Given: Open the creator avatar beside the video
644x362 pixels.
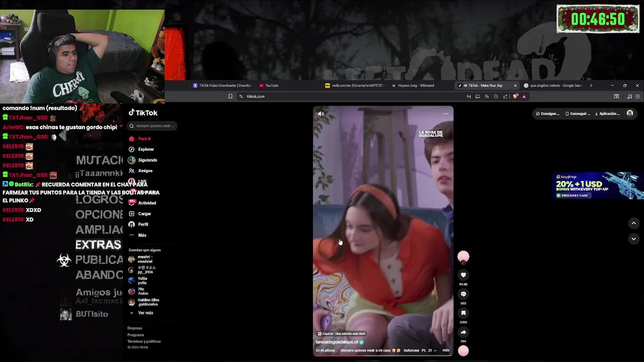Looking at the screenshot, I should click(463, 257).
